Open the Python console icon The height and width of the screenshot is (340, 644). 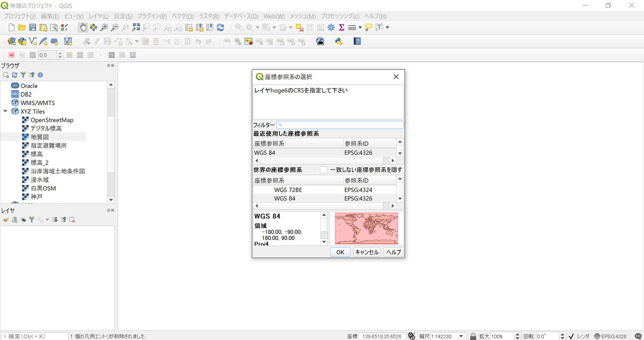tap(339, 41)
